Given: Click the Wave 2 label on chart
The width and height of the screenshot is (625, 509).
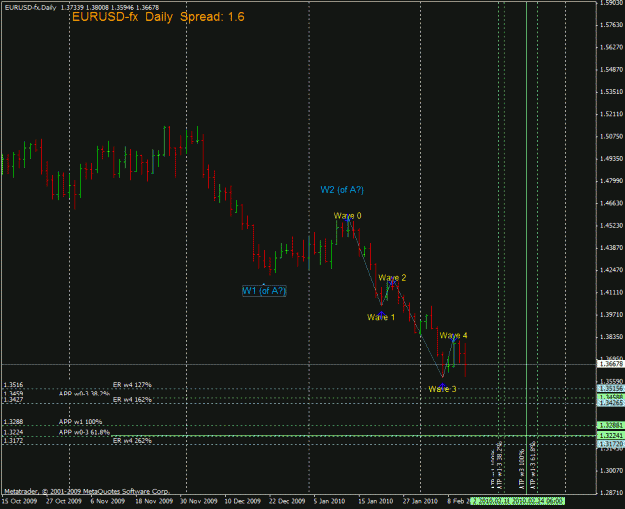Looking at the screenshot, I should point(392,277).
